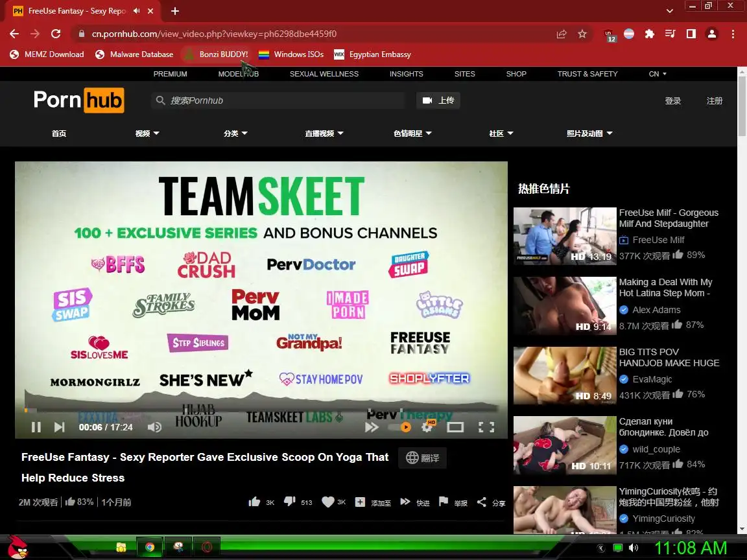Open the Extensions puzzle menu
This screenshot has height=560, width=747.
click(649, 34)
